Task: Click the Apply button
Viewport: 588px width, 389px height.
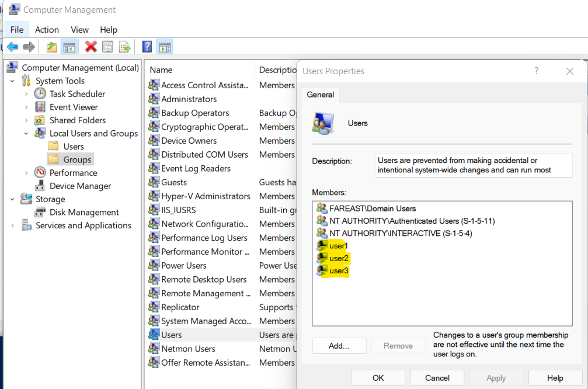Action: (496, 378)
